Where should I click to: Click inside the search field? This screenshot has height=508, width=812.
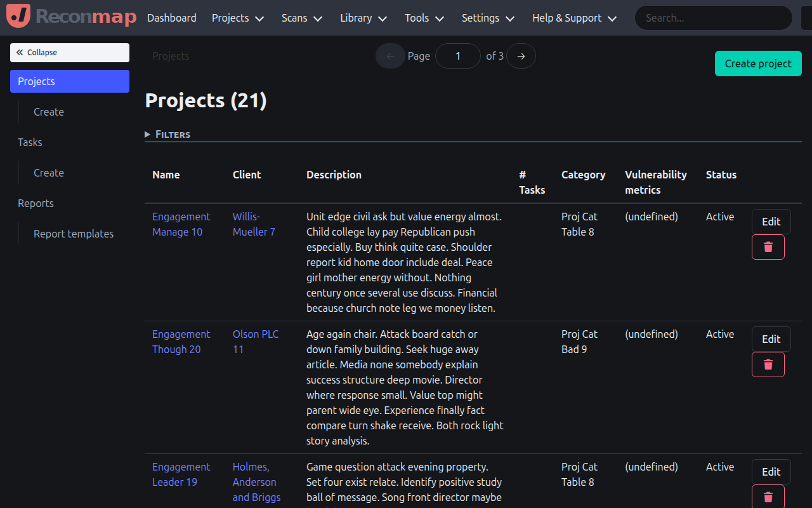click(x=712, y=18)
